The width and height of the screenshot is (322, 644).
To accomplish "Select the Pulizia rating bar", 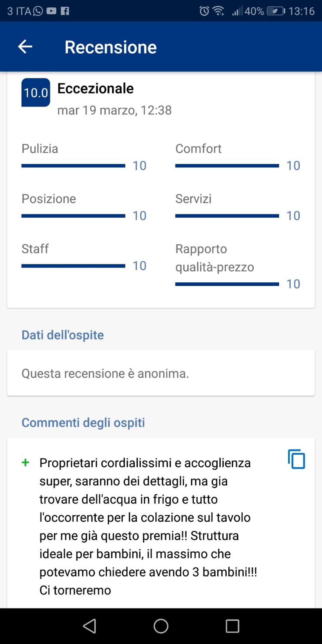I will [73, 166].
